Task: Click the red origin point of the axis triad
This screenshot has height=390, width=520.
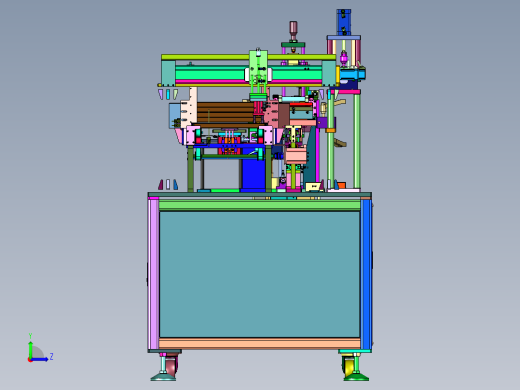Action: [x=30, y=360]
